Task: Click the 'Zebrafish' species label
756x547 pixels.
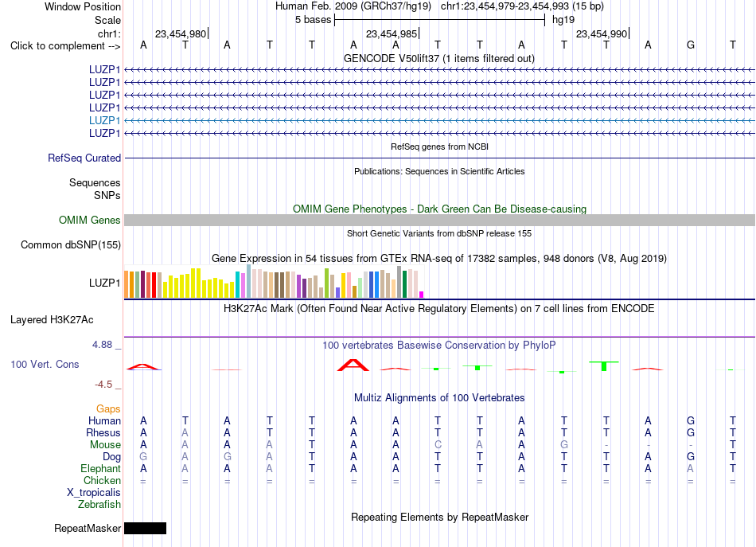Action: [x=99, y=505]
